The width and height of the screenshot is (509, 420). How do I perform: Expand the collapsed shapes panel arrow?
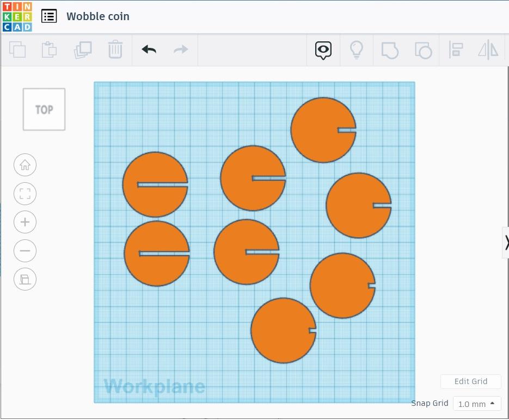pos(506,243)
